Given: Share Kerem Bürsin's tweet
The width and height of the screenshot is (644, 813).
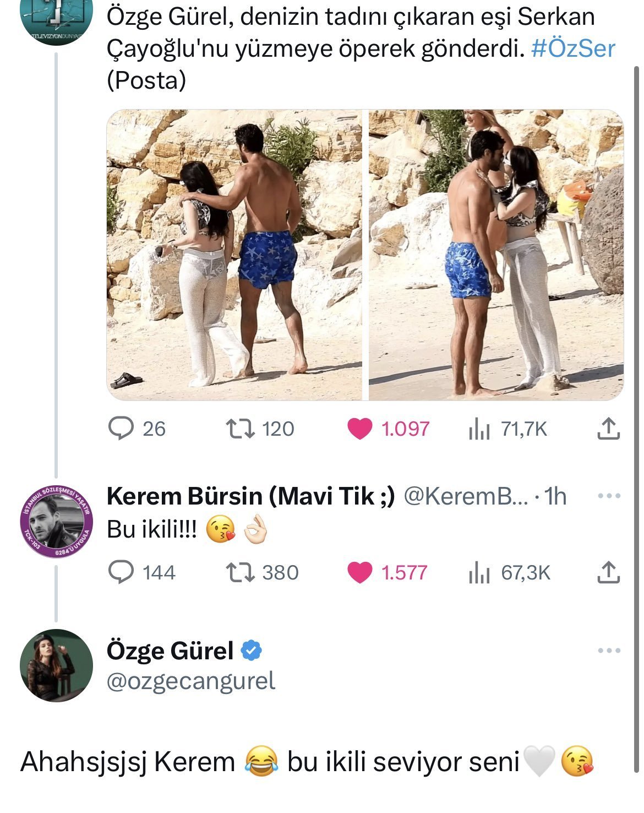Looking at the screenshot, I should (x=608, y=572).
